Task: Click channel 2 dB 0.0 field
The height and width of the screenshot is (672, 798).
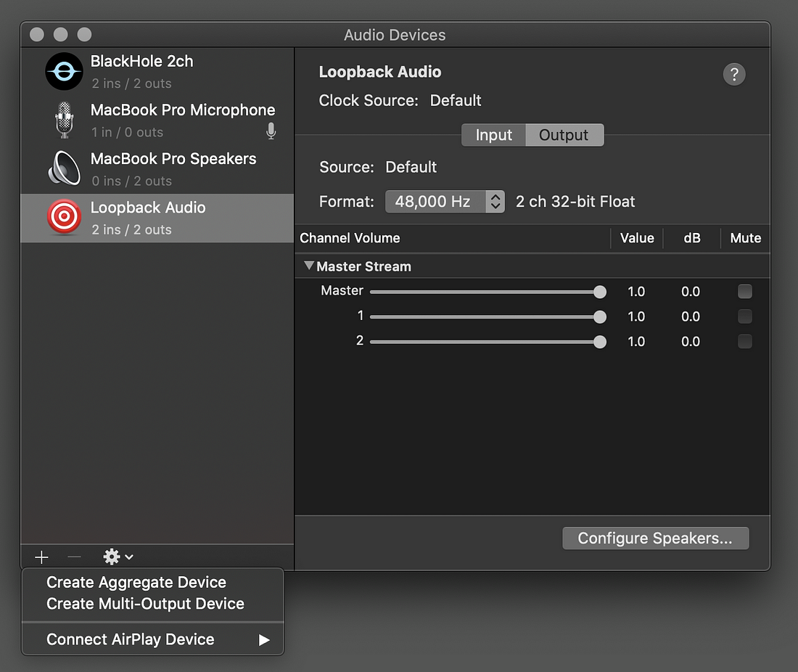Action: click(691, 342)
